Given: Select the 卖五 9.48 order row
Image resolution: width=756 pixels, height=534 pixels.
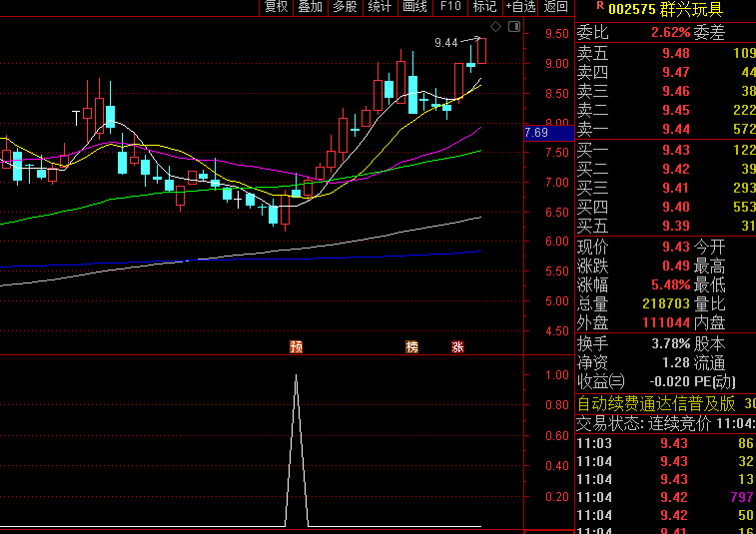Looking at the screenshot, I should 666,53.
